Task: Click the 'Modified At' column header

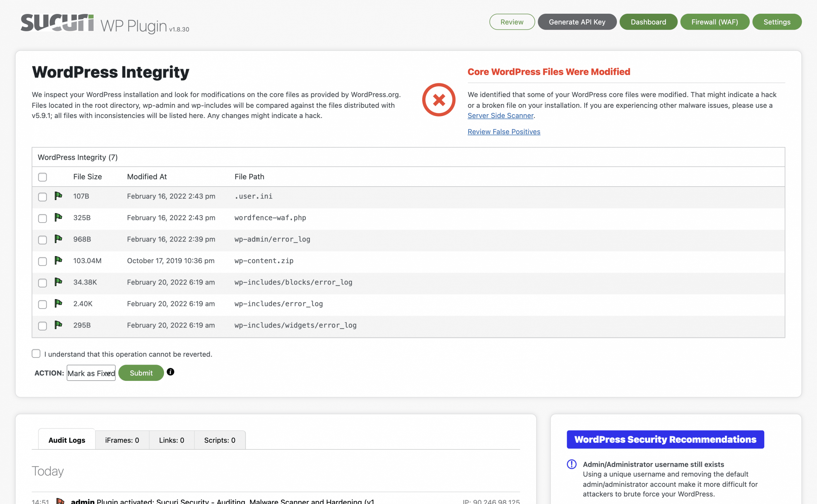Action: (147, 177)
